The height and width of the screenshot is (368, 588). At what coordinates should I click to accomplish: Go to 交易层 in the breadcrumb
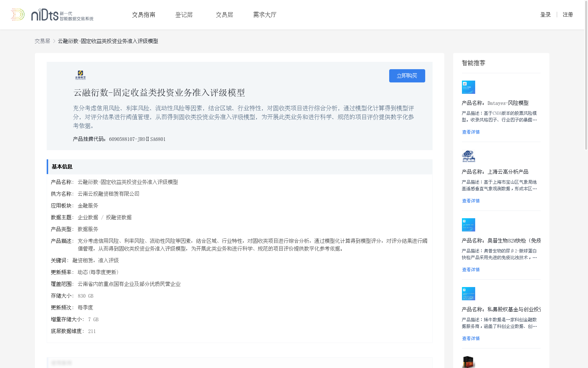pyautogui.click(x=42, y=41)
